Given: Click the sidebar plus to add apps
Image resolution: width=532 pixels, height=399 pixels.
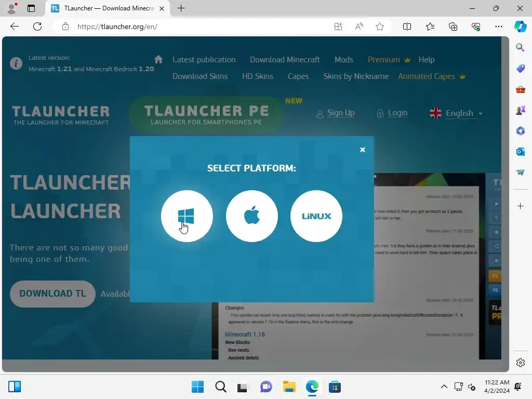Looking at the screenshot, I should 520,206.
